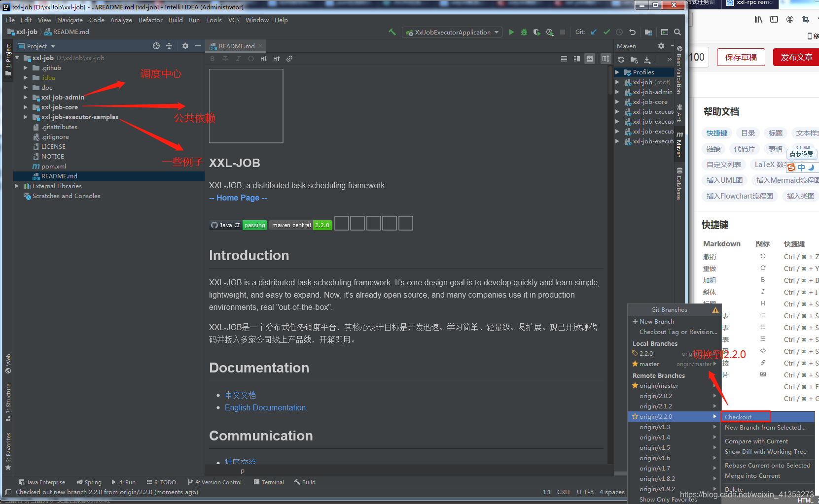Screen dimensions: 819x504
Task: Choose Merge into Current option
Action: pyautogui.click(x=768, y=476)
